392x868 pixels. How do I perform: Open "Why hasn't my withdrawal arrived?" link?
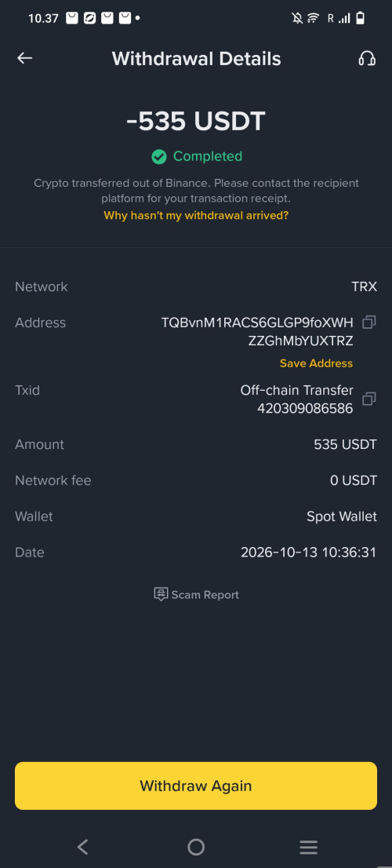(196, 215)
